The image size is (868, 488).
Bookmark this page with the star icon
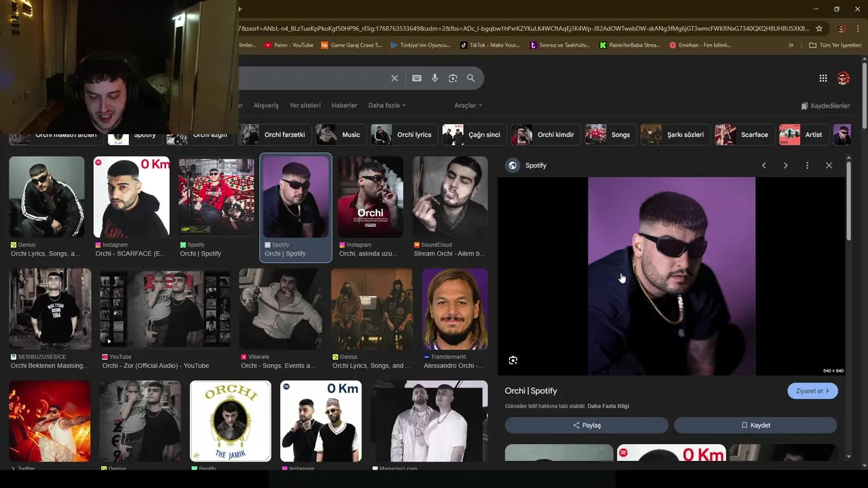(819, 28)
